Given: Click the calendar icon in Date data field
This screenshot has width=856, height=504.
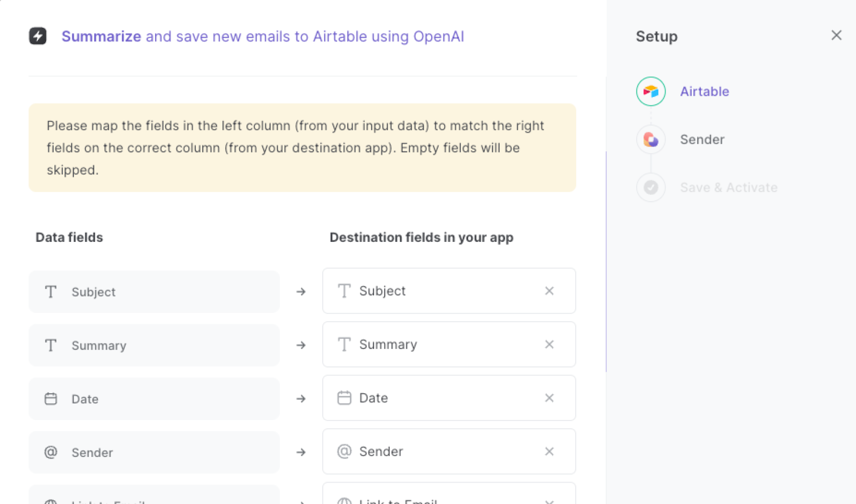Looking at the screenshot, I should (51, 399).
